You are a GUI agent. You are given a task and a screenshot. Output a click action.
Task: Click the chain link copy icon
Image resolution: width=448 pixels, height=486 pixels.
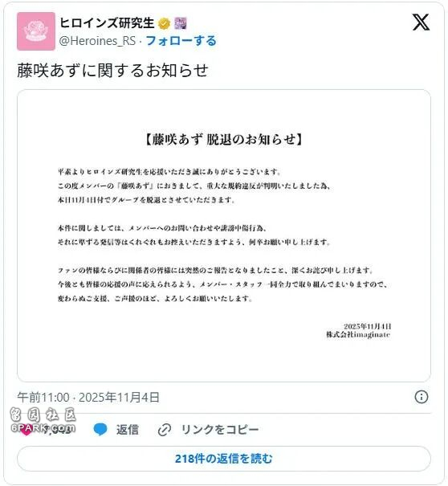[165, 430]
